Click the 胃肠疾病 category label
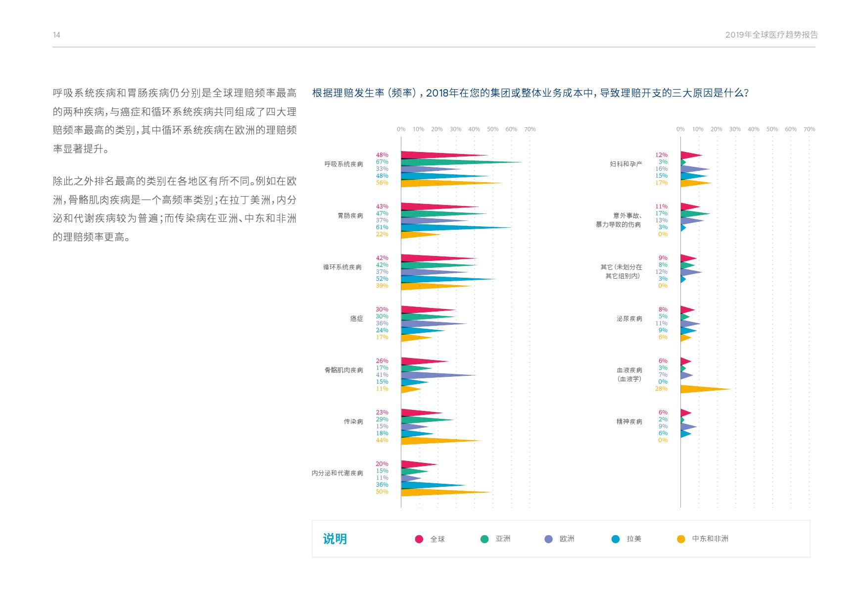This screenshot has width=868, height=614. (x=350, y=216)
